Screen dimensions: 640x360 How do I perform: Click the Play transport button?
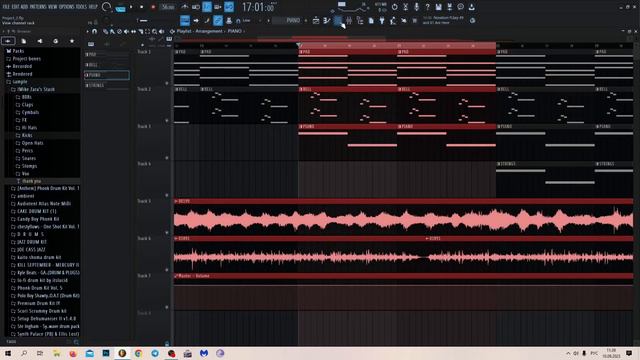click(x=131, y=7)
